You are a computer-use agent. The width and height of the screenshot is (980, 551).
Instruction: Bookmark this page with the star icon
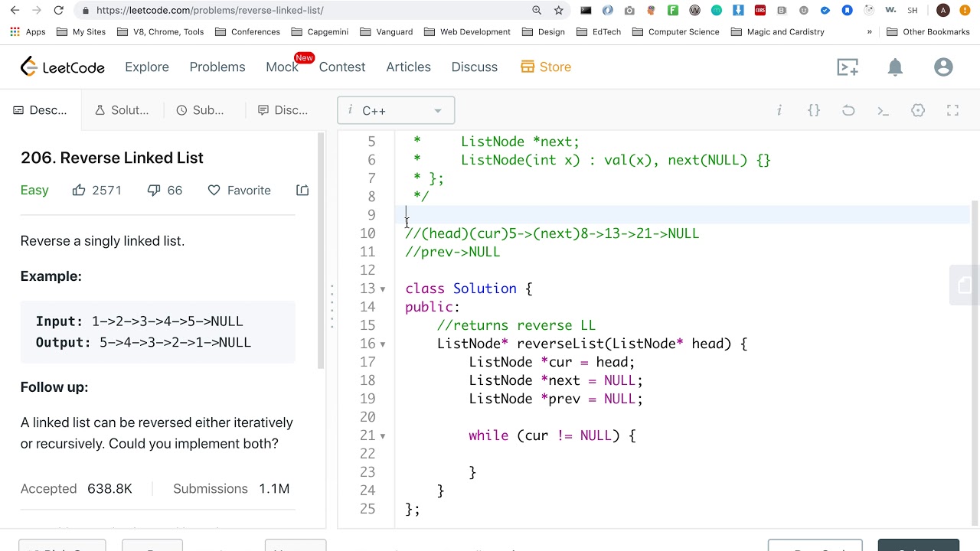559,10
